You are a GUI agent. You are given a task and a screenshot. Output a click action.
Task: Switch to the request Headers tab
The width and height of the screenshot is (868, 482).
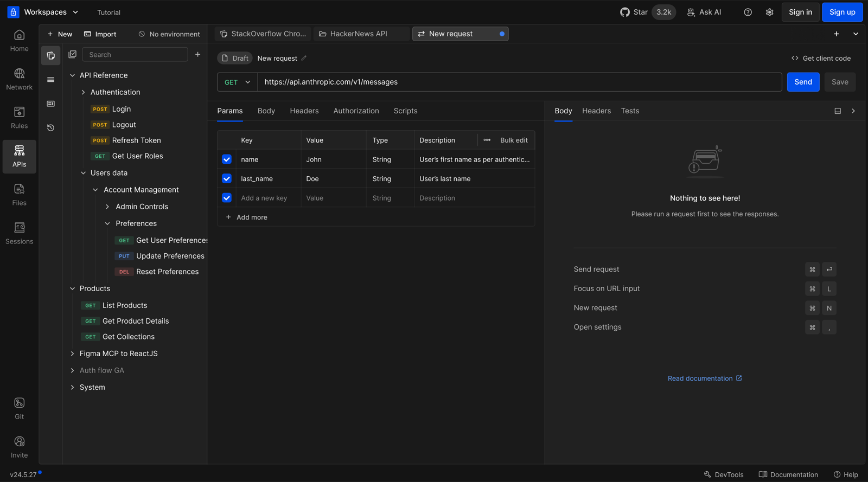(304, 111)
